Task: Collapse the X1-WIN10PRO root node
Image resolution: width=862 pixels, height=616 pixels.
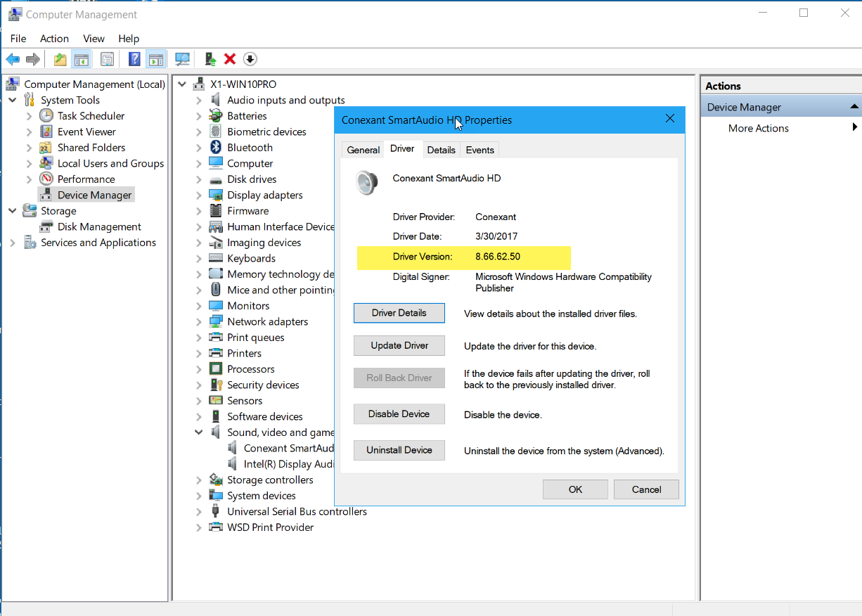Action: point(182,84)
